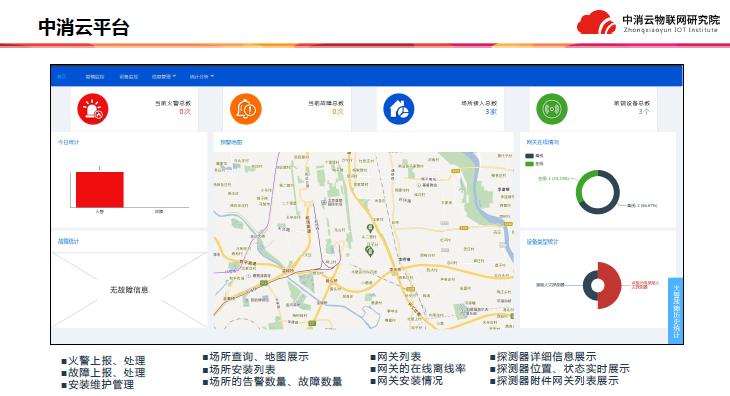Image resolution: width=730 pixels, height=396 pixels.
Task: Open the first nav dropdown with caret arrow
Action: (164, 76)
